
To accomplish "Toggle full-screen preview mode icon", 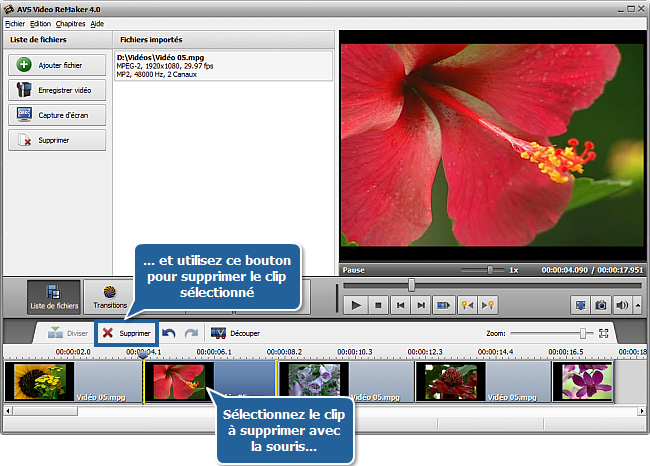I will coord(580,305).
